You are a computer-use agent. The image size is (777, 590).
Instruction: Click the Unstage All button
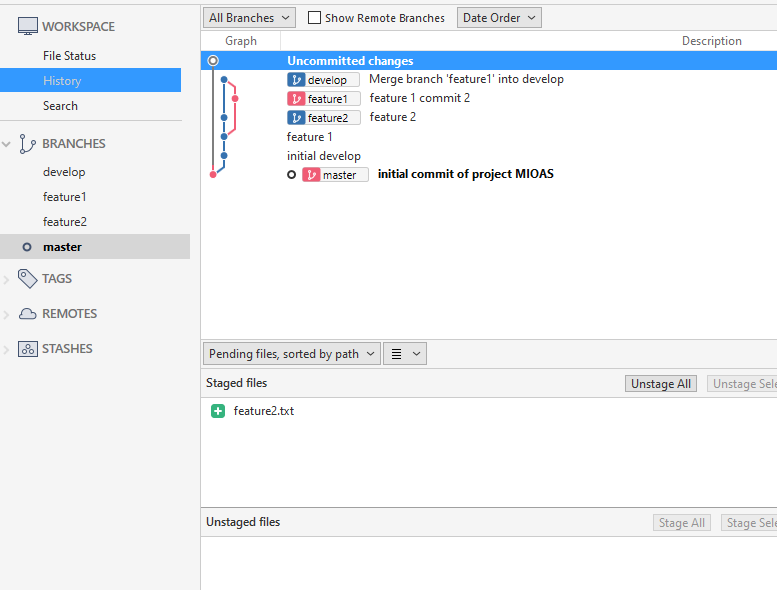(x=661, y=383)
